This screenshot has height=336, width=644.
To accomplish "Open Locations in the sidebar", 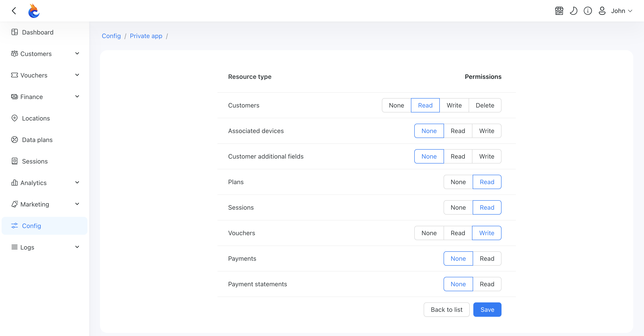I will (45, 118).
